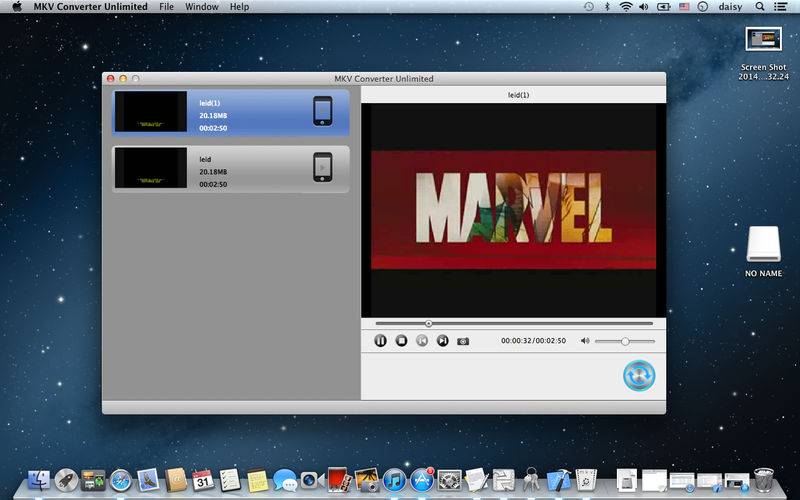Choose output device for leid via phone icon

coord(322,167)
